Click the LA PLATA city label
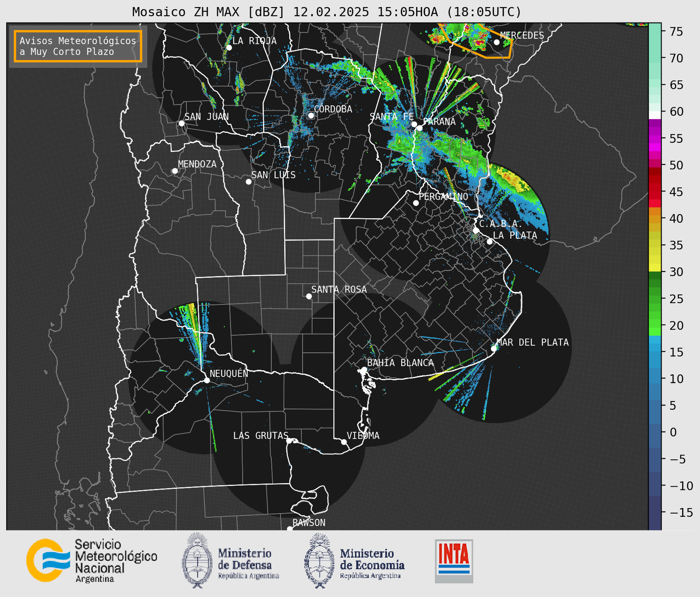The image size is (700, 597). click(x=515, y=235)
